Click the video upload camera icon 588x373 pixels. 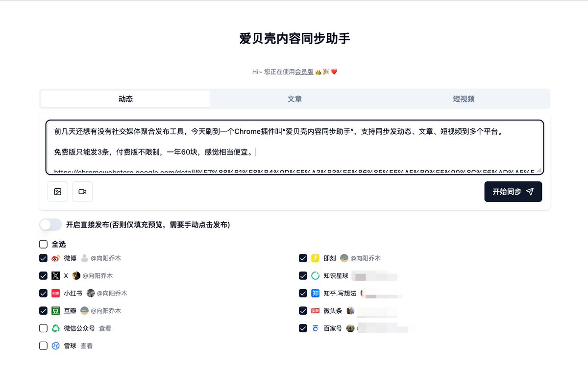(x=82, y=192)
